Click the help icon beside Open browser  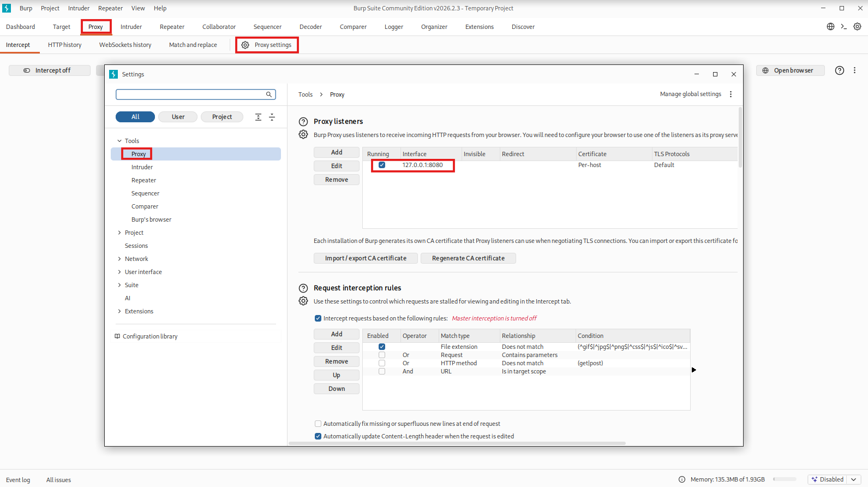point(840,70)
